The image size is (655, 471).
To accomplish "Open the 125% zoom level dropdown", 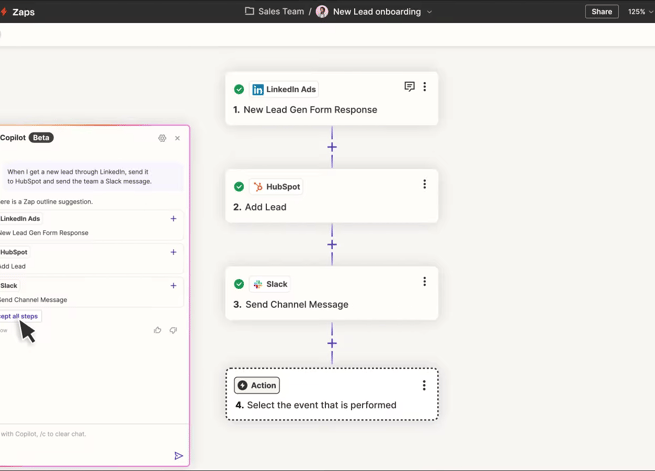I will coord(640,12).
